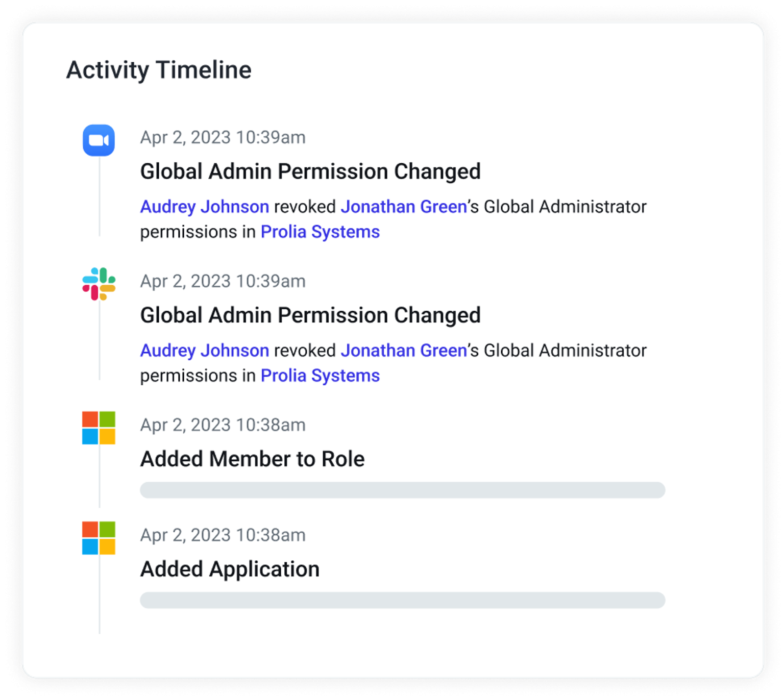Select the Added Application event title
784x698 pixels.
(x=230, y=569)
